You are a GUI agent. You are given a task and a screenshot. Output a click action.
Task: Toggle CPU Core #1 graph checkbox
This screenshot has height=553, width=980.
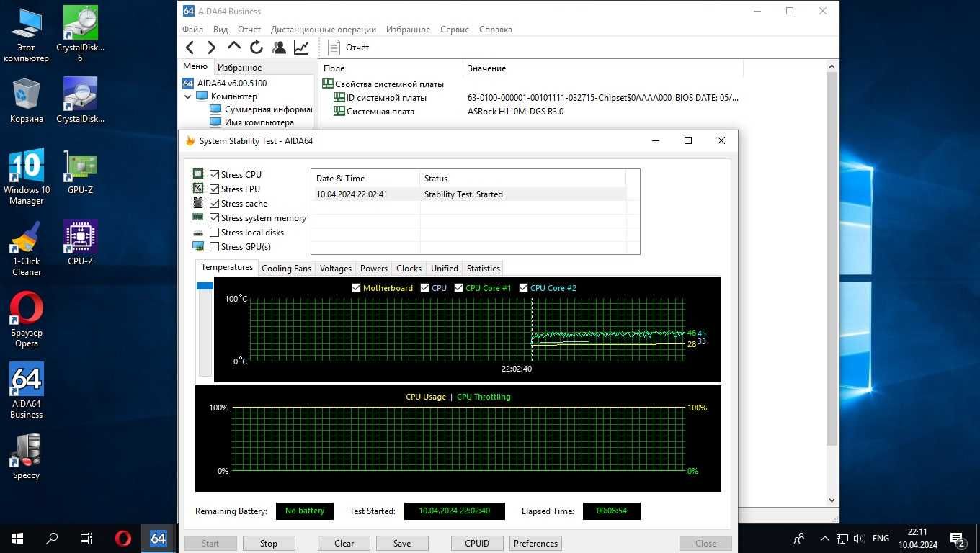click(458, 287)
